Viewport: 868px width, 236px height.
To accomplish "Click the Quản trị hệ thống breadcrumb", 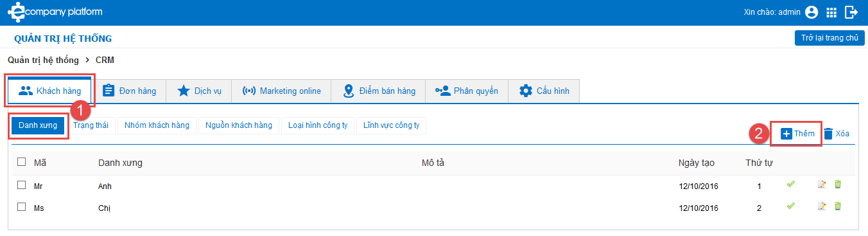I will click(x=43, y=60).
